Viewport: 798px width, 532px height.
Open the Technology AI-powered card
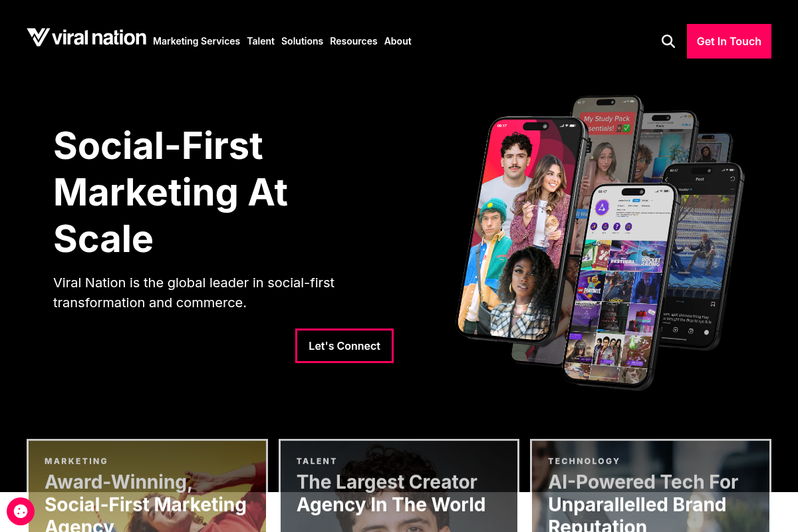(650, 485)
